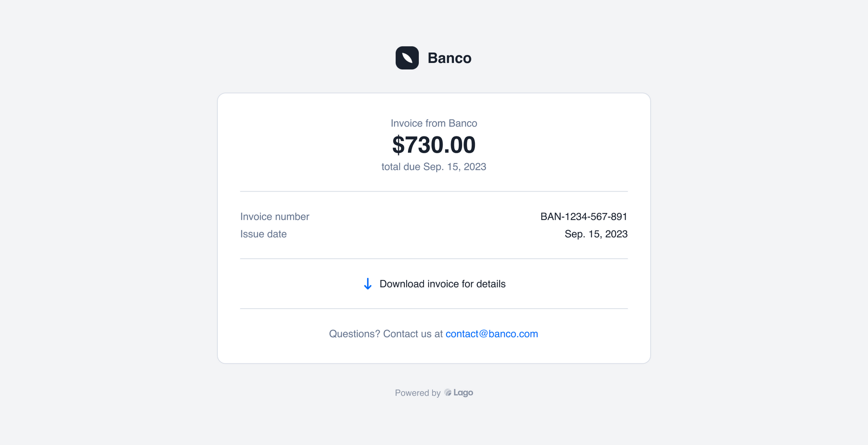Click the invoice number BAN-1234-567-891
Image resolution: width=868 pixels, height=445 pixels.
584,217
